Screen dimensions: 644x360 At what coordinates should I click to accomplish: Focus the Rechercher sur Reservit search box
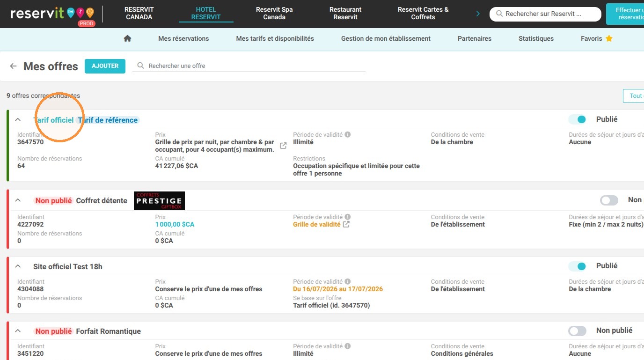click(545, 14)
